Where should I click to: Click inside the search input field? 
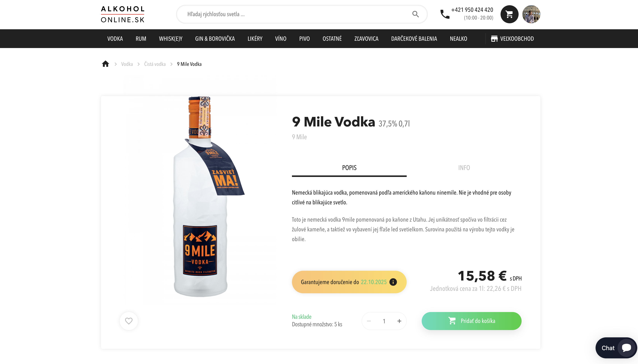click(275, 14)
